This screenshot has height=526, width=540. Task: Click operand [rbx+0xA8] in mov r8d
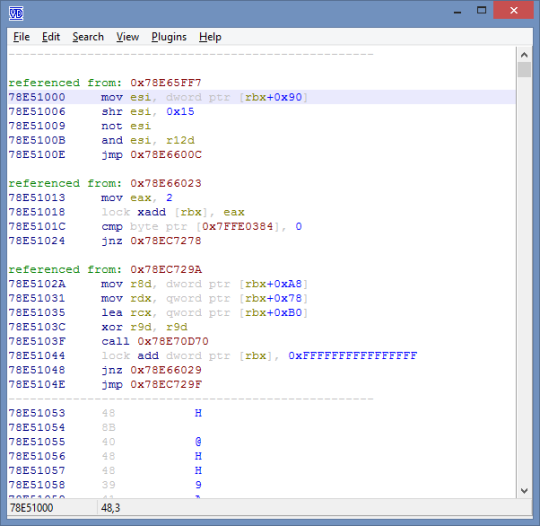coord(273,284)
